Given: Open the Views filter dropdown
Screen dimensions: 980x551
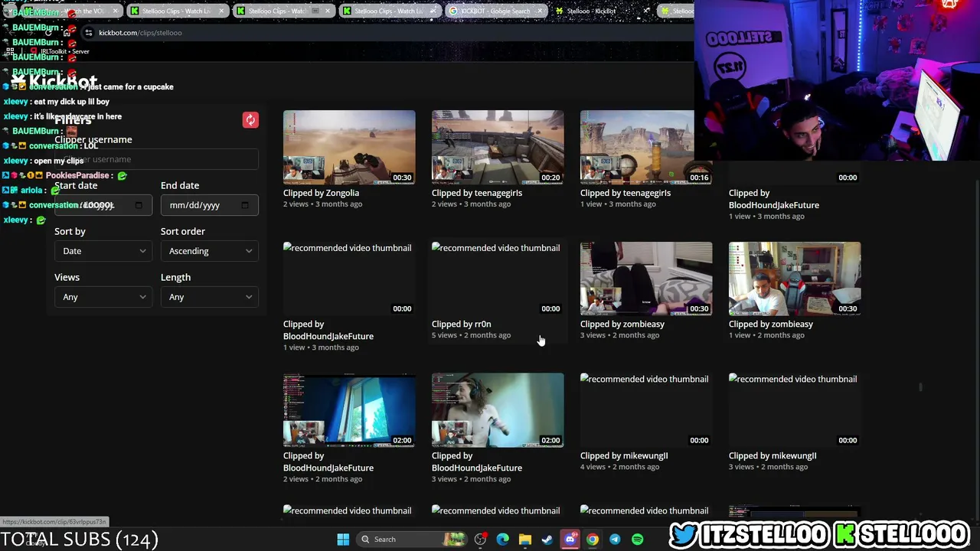Looking at the screenshot, I should 103,297.
